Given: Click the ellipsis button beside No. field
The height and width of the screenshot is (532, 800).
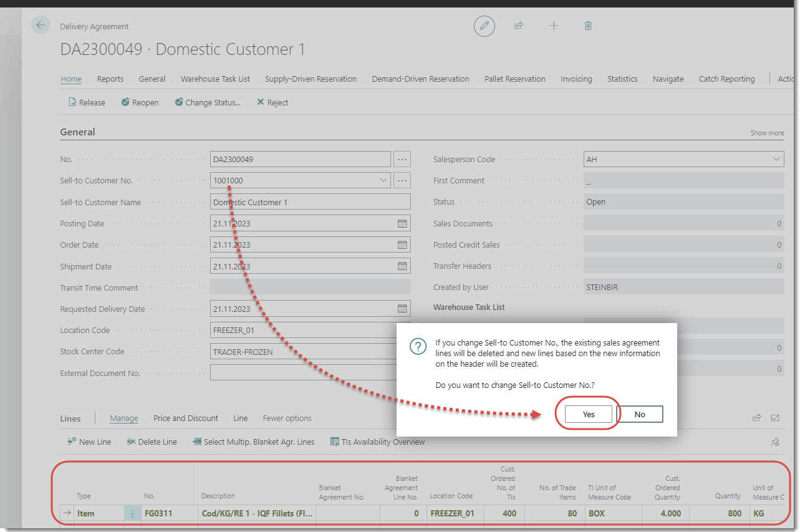Looking at the screenshot, I should pyautogui.click(x=402, y=160).
